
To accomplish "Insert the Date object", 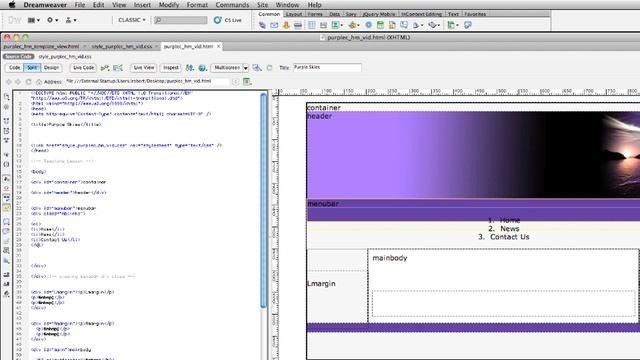I will (380, 25).
